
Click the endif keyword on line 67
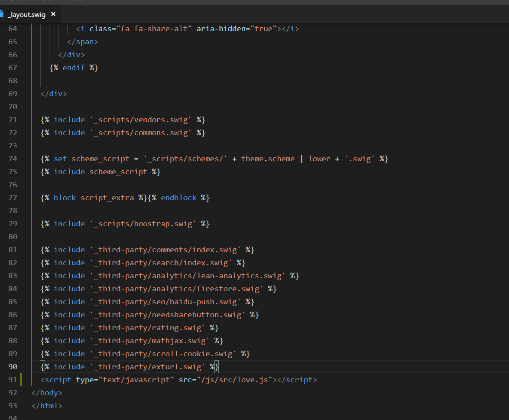click(x=74, y=68)
